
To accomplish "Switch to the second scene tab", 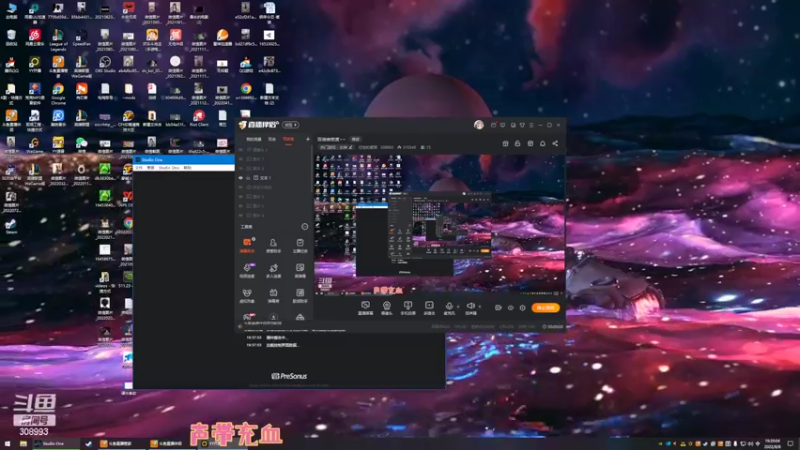I will point(272,139).
